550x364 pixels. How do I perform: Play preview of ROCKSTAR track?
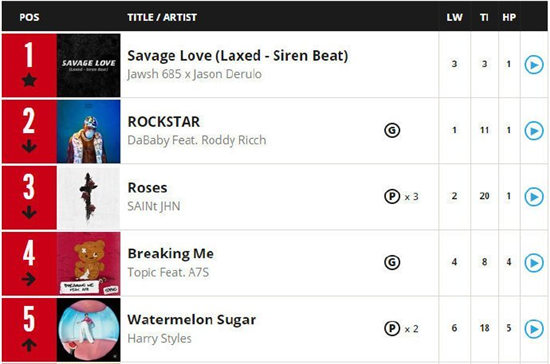click(534, 131)
